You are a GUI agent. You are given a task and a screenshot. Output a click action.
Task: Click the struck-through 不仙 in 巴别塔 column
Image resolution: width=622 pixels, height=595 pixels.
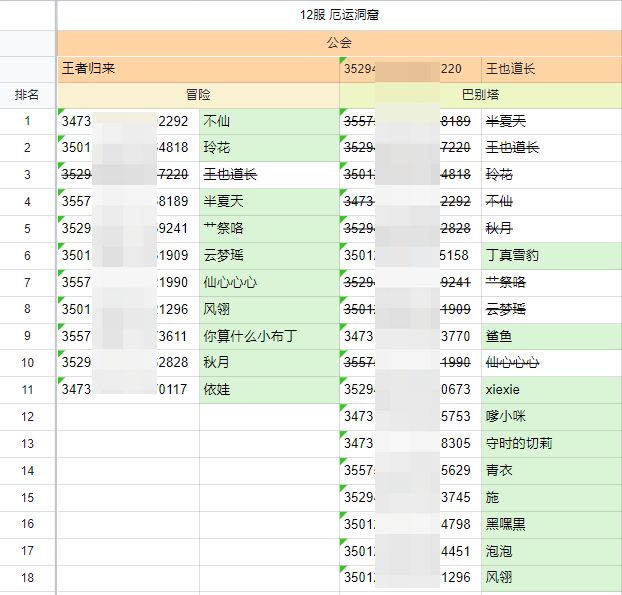tap(551, 202)
